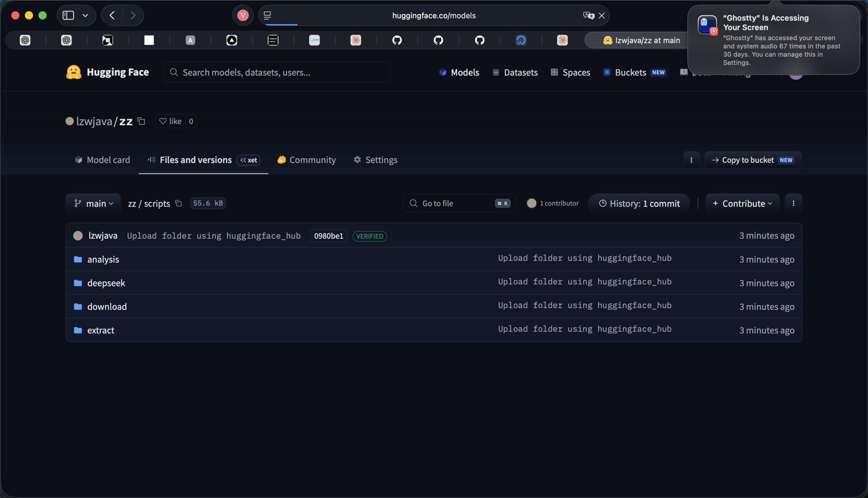This screenshot has height=498, width=868.
Task: Open the download folder
Action: click(107, 307)
